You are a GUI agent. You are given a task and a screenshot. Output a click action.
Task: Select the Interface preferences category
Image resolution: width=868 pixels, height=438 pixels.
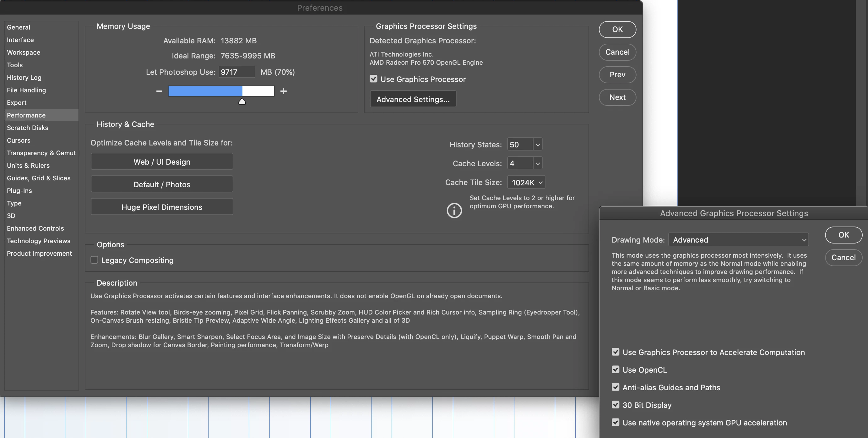(20, 40)
